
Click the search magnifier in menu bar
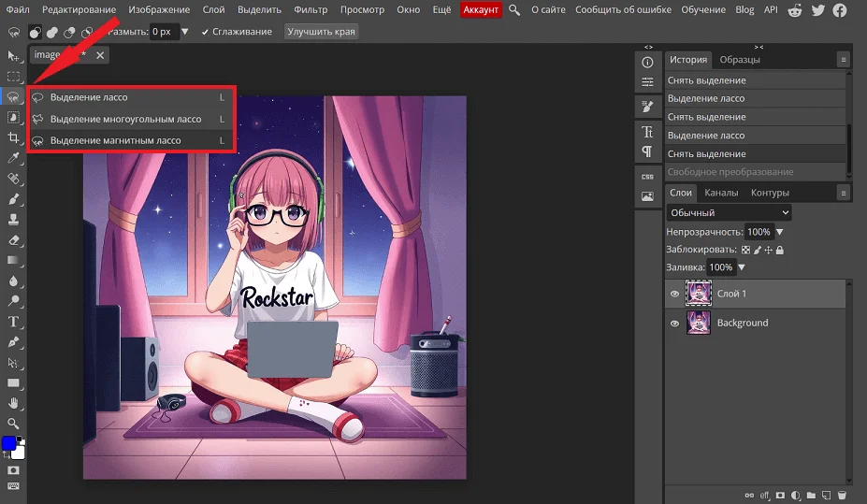click(x=514, y=9)
